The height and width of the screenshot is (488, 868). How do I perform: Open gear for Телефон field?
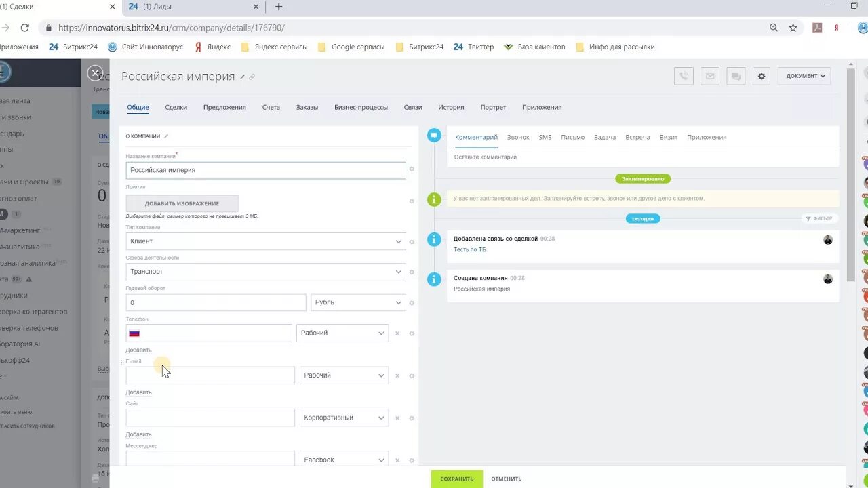pos(412,333)
